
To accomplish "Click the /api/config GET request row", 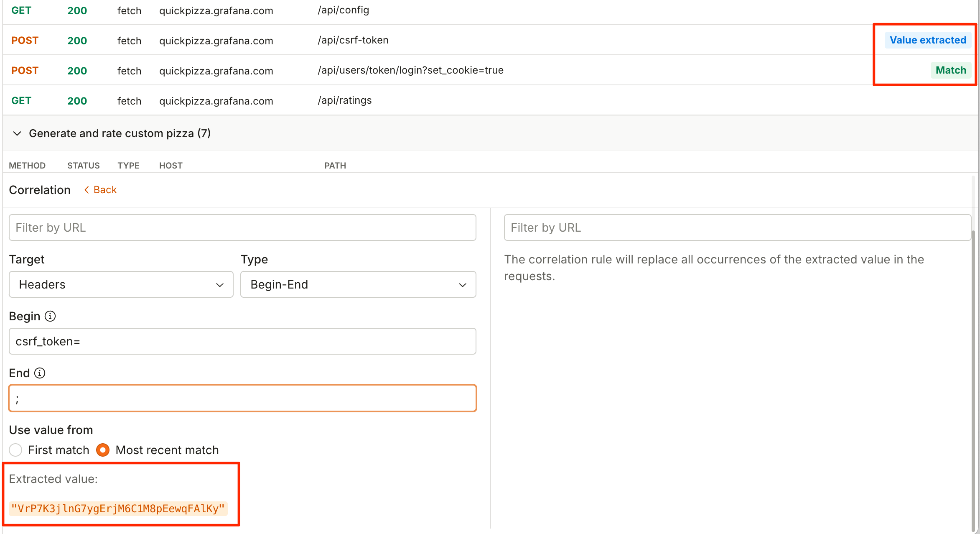I will click(x=343, y=10).
